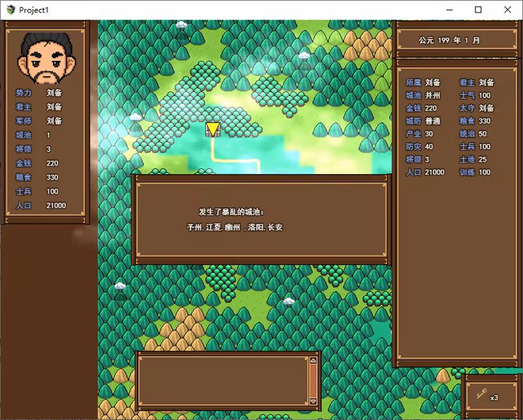Click the Project1 app icon in title bar

(10, 10)
